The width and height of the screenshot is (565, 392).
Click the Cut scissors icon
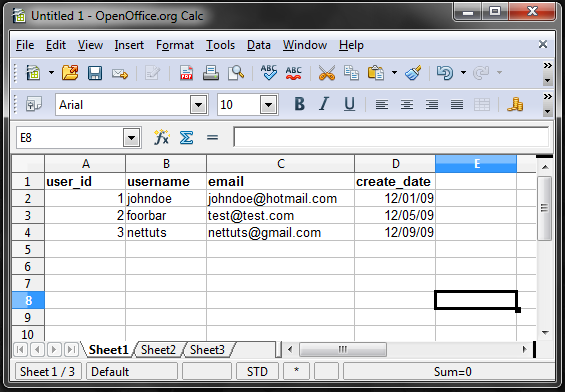[327, 73]
